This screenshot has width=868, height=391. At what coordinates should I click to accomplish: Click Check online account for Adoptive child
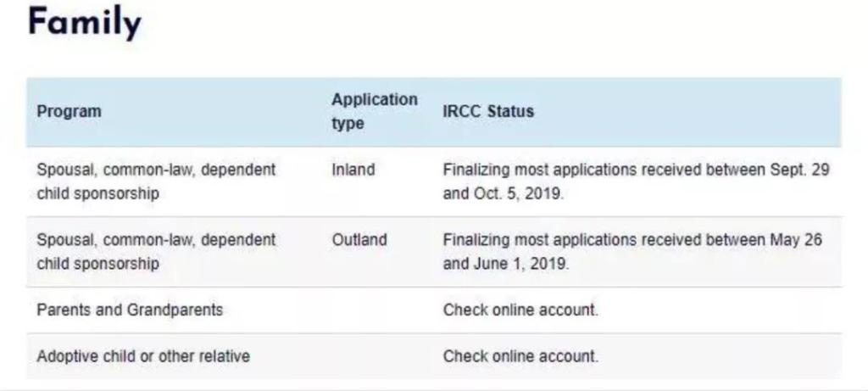(x=520, y=356)
